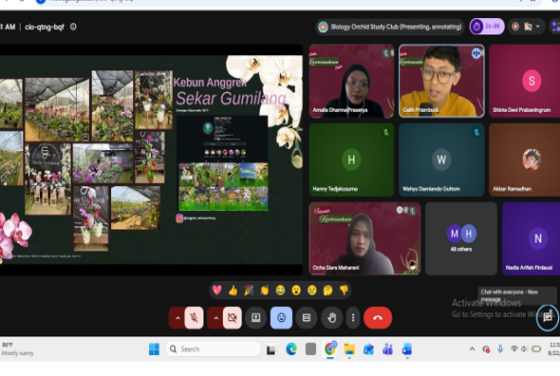The width and height of the screenshot is (560, 376).
Task: Leave the call with red hang-up button
Action: [x=378, y=317]
